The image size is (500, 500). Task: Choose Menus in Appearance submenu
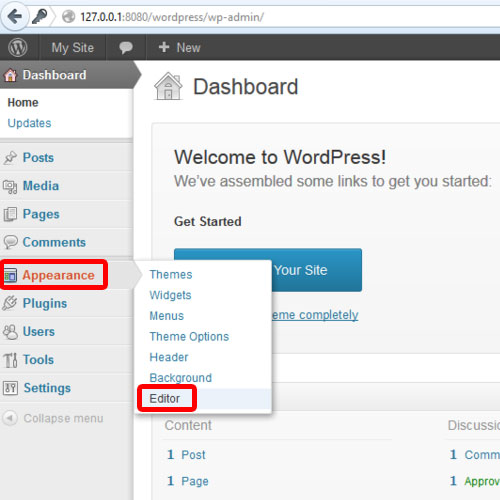166,316
